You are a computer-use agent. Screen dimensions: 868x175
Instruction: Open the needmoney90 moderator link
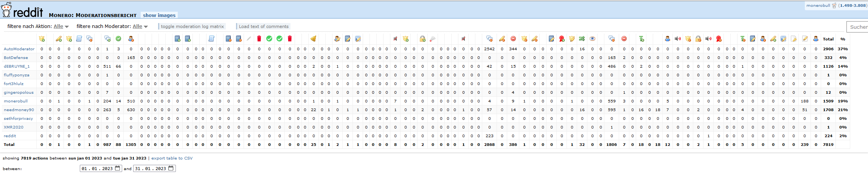click(19, 110)
